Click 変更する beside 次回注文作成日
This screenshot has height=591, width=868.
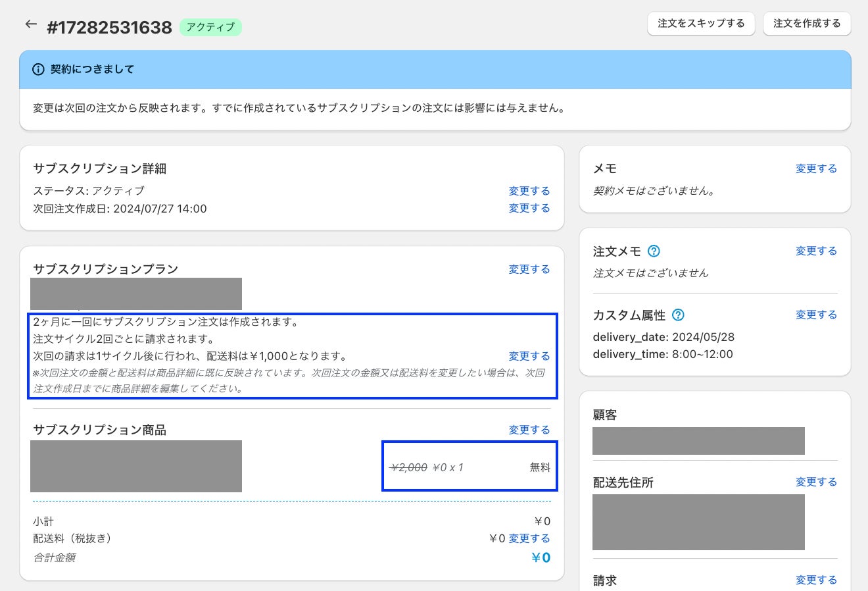tap(529, 208)
